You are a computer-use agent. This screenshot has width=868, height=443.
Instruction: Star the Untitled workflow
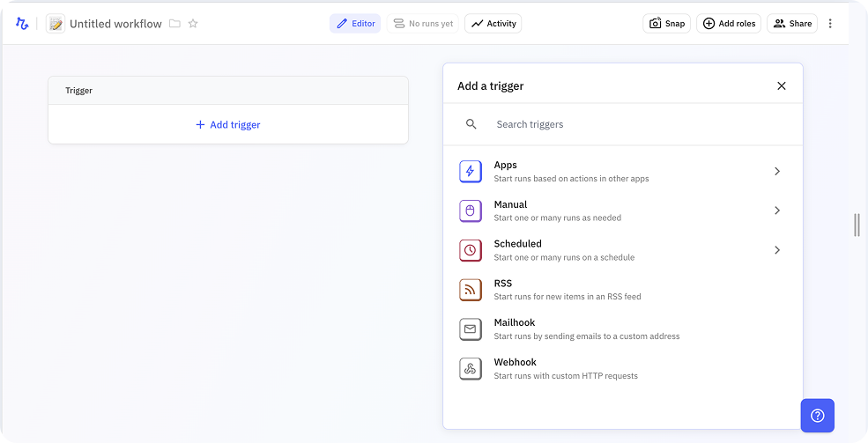(193, 24)
